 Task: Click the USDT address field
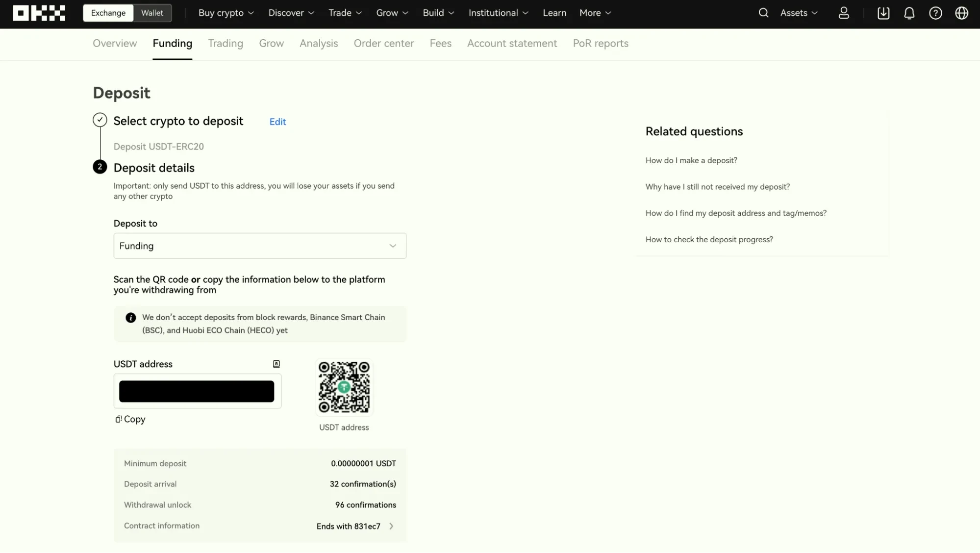(198, 391)
